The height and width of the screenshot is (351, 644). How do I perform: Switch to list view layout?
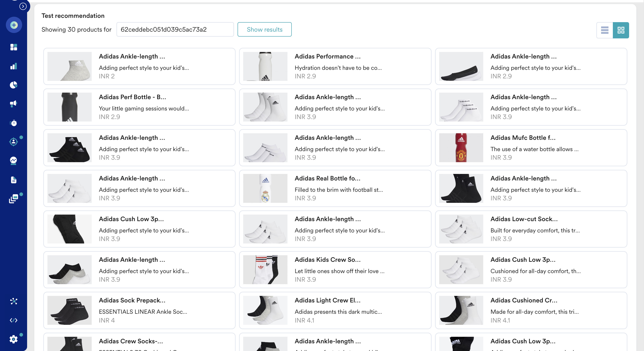(604, 30)
